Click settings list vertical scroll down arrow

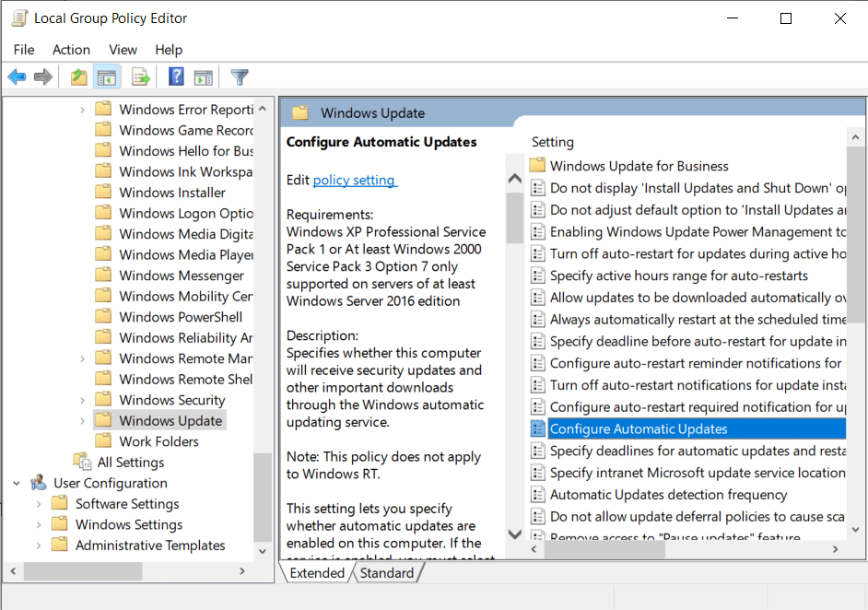[x=855, y=530]
